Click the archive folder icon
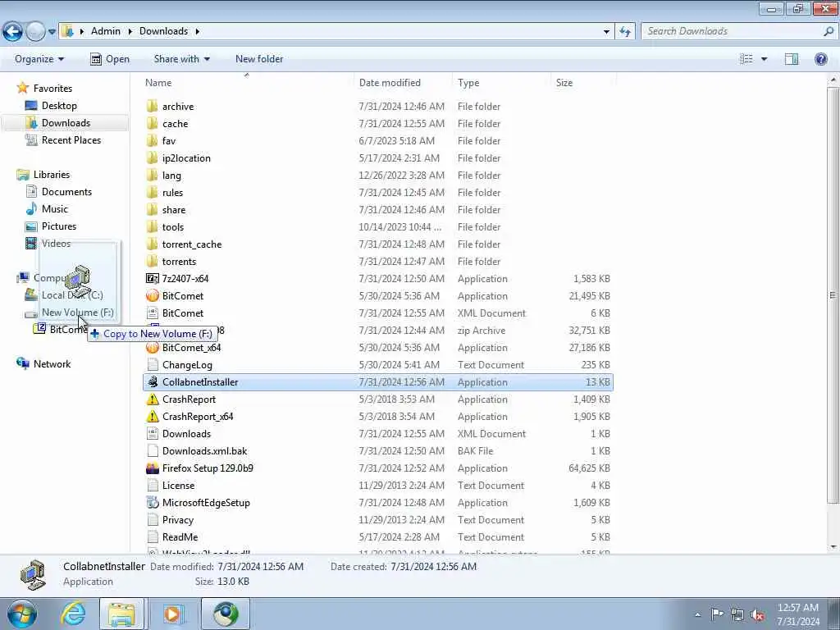The height and width of the screenshot is (630, 840). (x=152, y=106)
